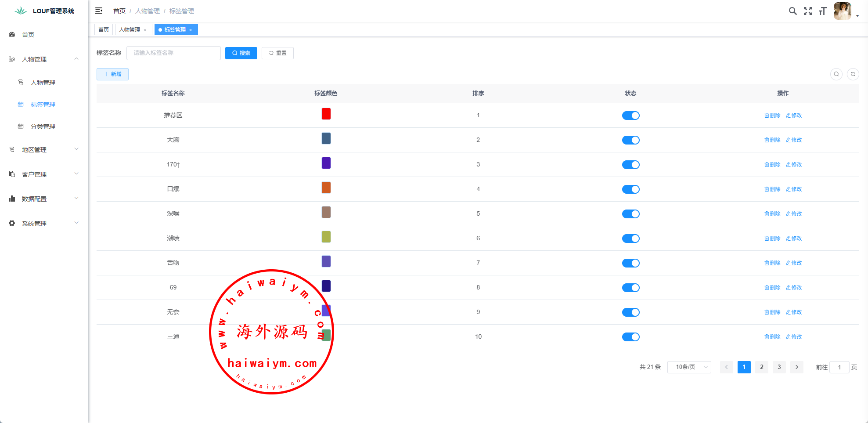Toggle search bar visibility round icon

point(836,74)
